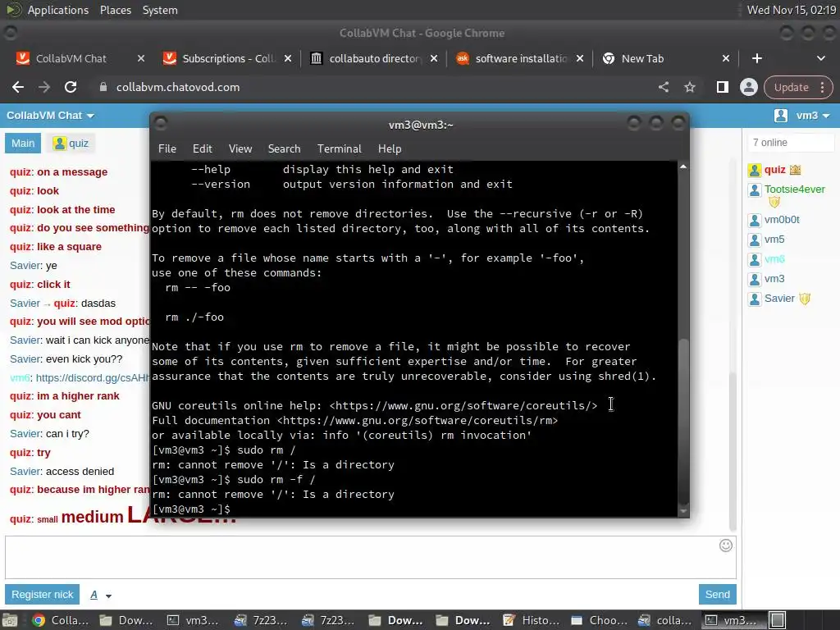Close the software installation tab
Viewport: 840px width, 630px height.
click(x=580, y=58)
